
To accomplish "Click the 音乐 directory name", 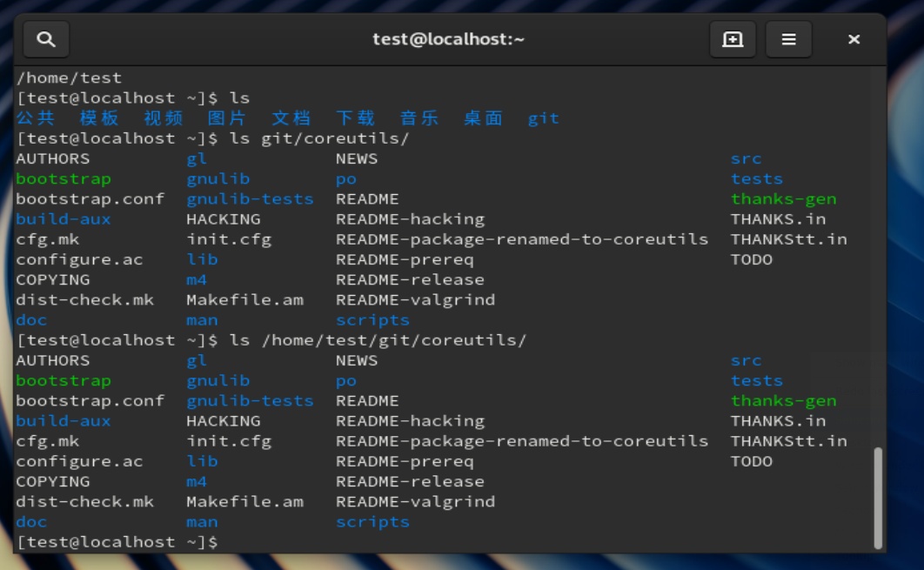I will click(x=419, y=117).
